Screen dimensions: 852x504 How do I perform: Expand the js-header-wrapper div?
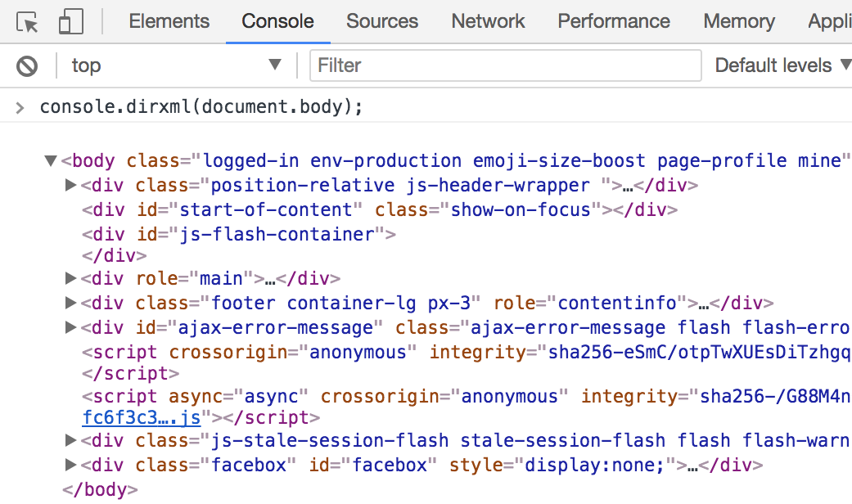pos(70,186)
